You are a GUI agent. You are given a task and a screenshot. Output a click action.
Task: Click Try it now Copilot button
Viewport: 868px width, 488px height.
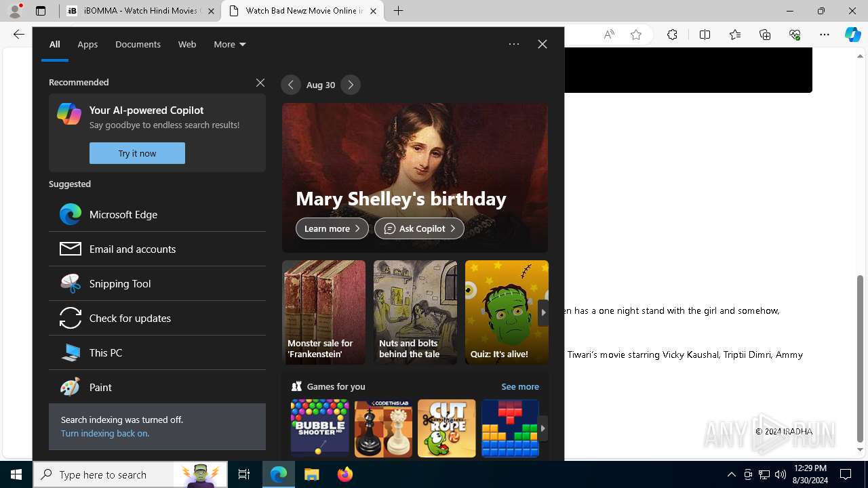(x=137, y=153)
